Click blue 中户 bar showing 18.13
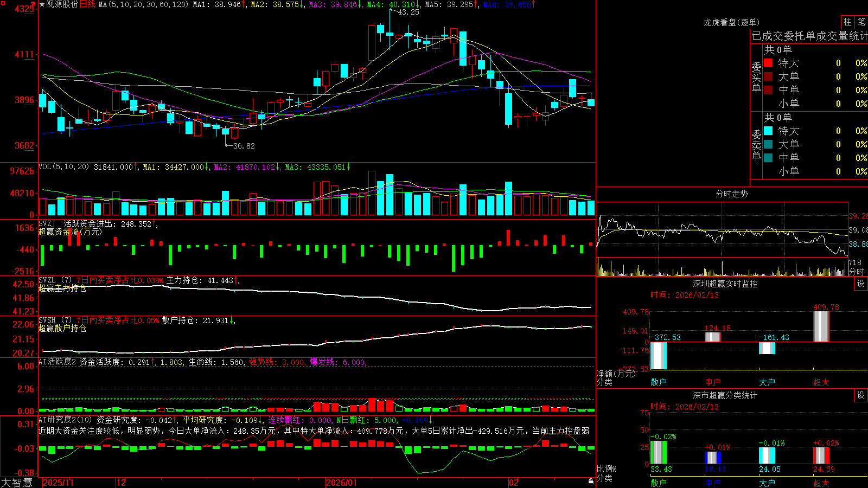Image resolution: width=868 pixels, height=488 pixels. tap(713, 458)
